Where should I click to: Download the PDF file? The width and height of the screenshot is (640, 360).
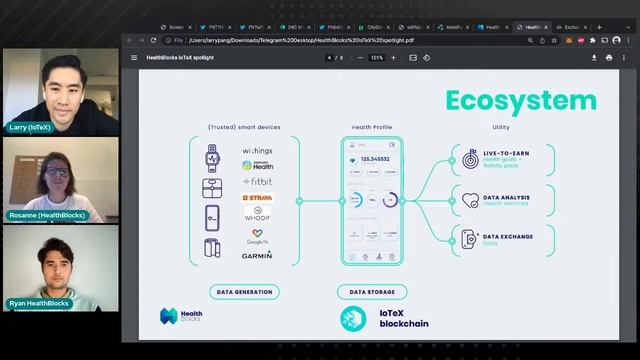point(594,58)
